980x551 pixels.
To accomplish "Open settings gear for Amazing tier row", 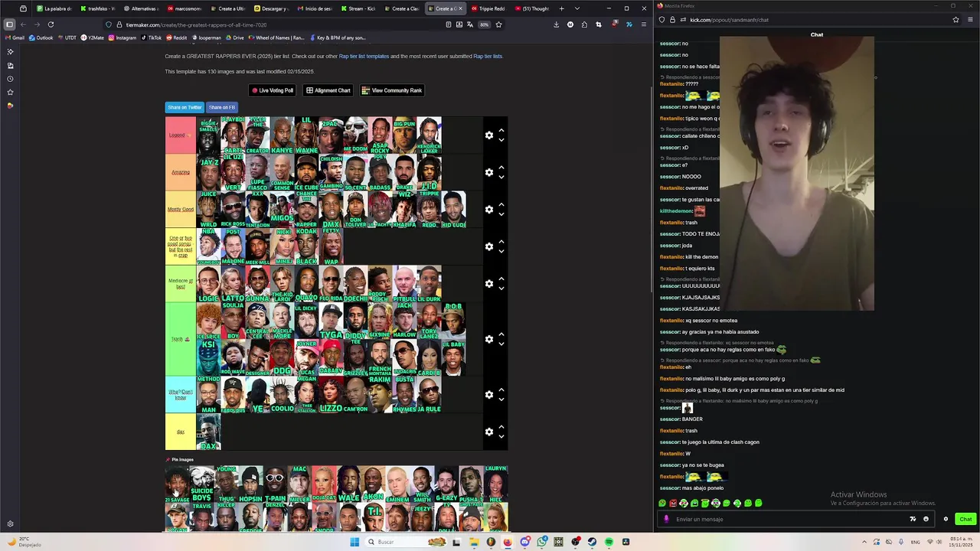I will 489,172.
